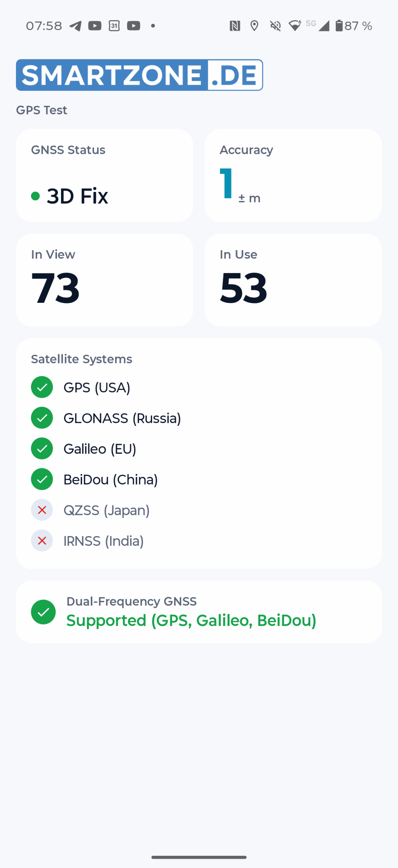
Task: Tap the BeiDou (China) green checkmark
Action: [42, 479]
